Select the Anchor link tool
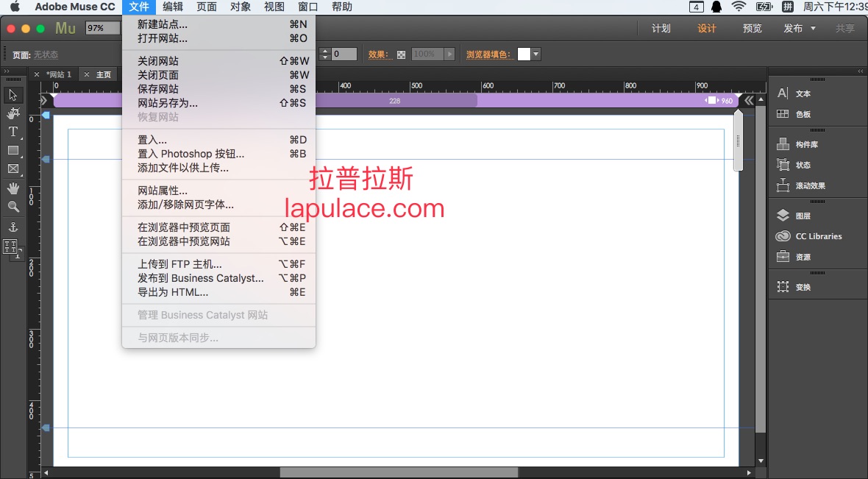Viewport: 868px width, 479px height. 13,227
